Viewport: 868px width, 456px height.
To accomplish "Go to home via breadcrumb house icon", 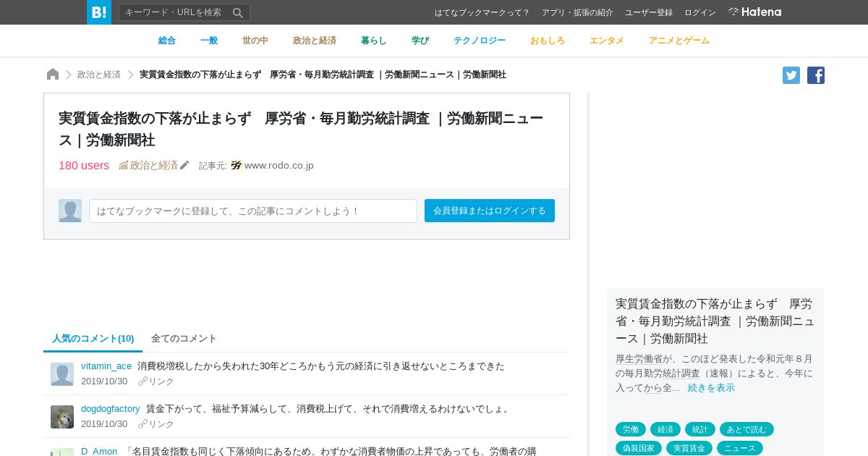I will (53, 74).
